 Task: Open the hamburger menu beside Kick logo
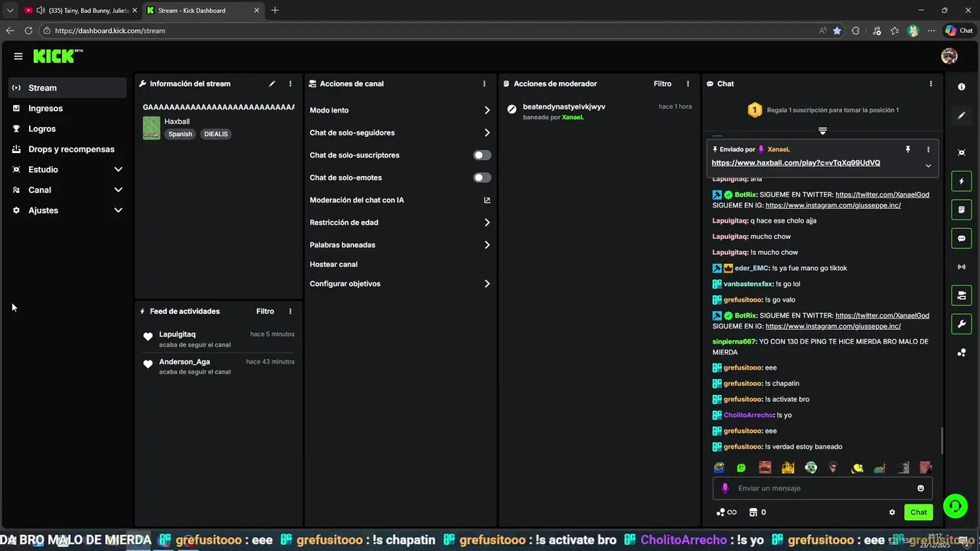coord(18,56)
